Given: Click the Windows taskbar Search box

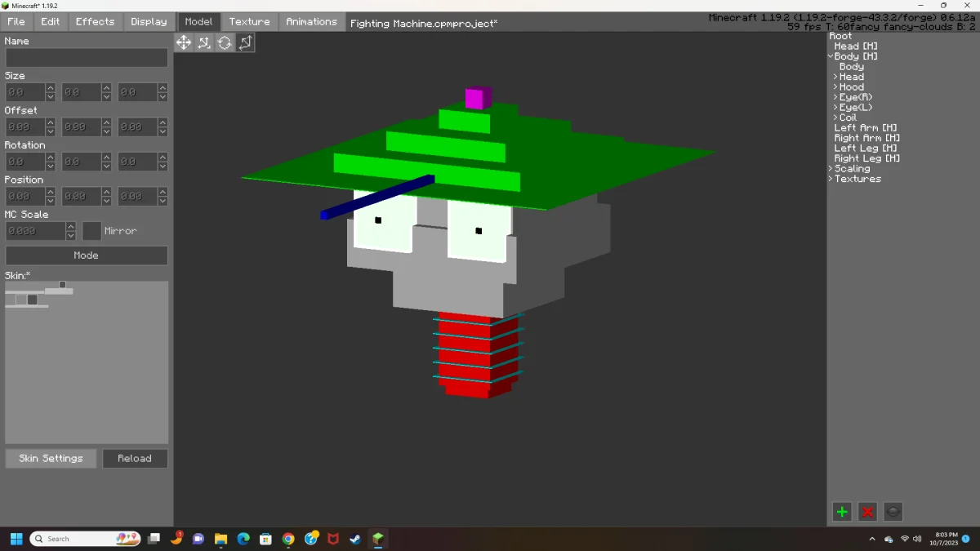Looking at the screenshot, I should coord(86,539).
